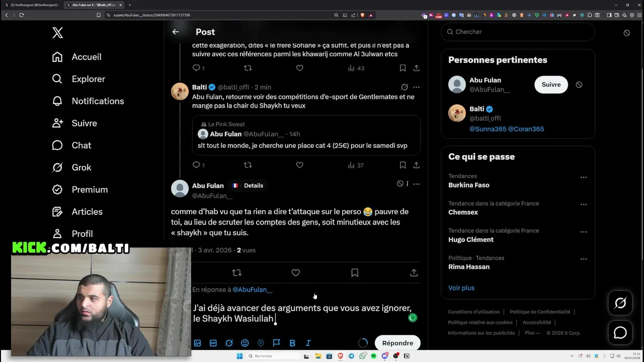Open Windows Start menu

coord(239,356)
